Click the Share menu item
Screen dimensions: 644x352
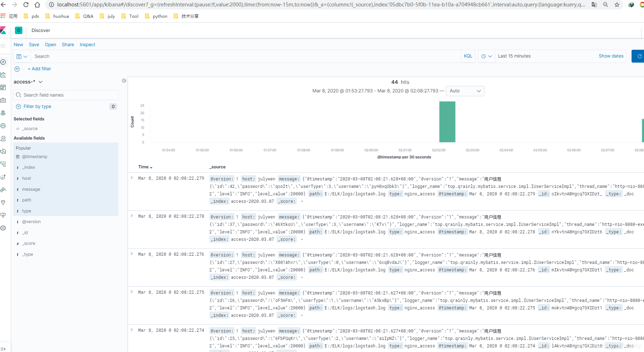click(x=68, y=45)
